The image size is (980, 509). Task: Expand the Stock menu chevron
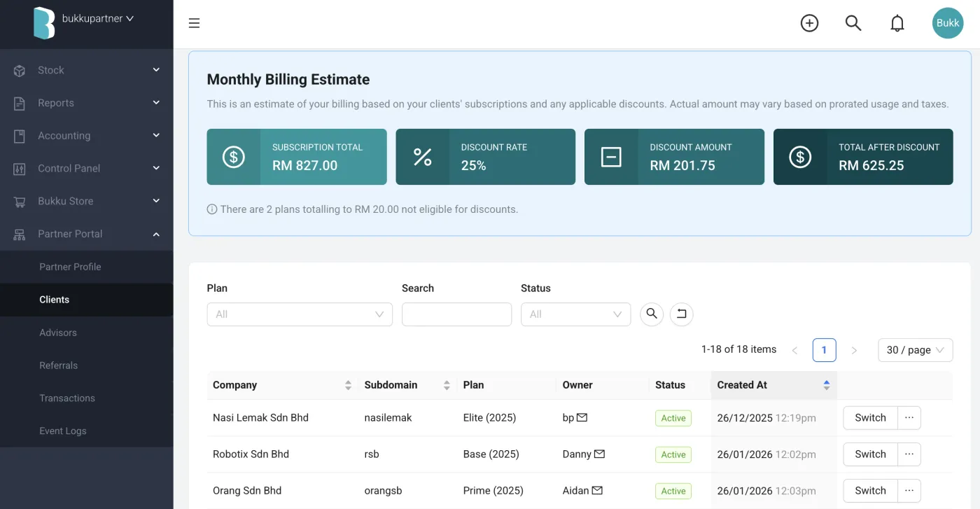pos(156,70)
